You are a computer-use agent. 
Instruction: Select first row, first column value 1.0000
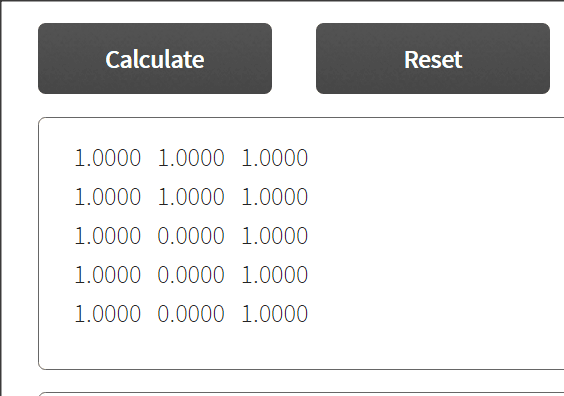pos(108,158)
